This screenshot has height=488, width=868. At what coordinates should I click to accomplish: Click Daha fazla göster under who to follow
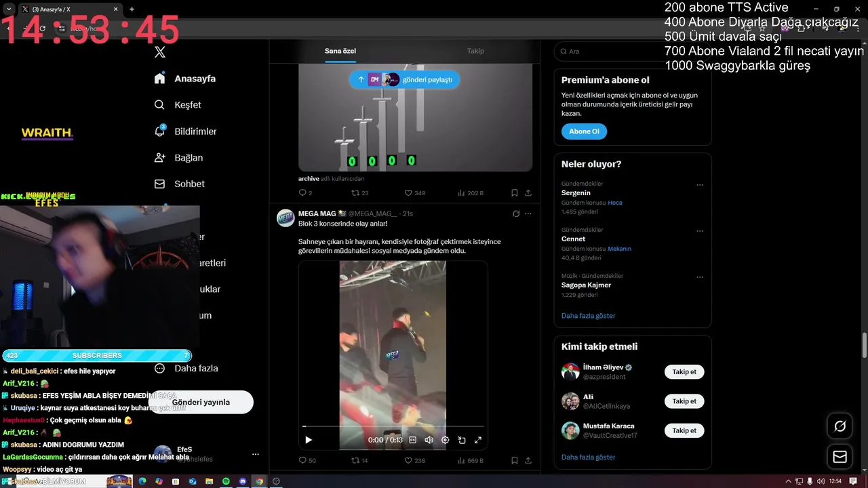point(588,457)
